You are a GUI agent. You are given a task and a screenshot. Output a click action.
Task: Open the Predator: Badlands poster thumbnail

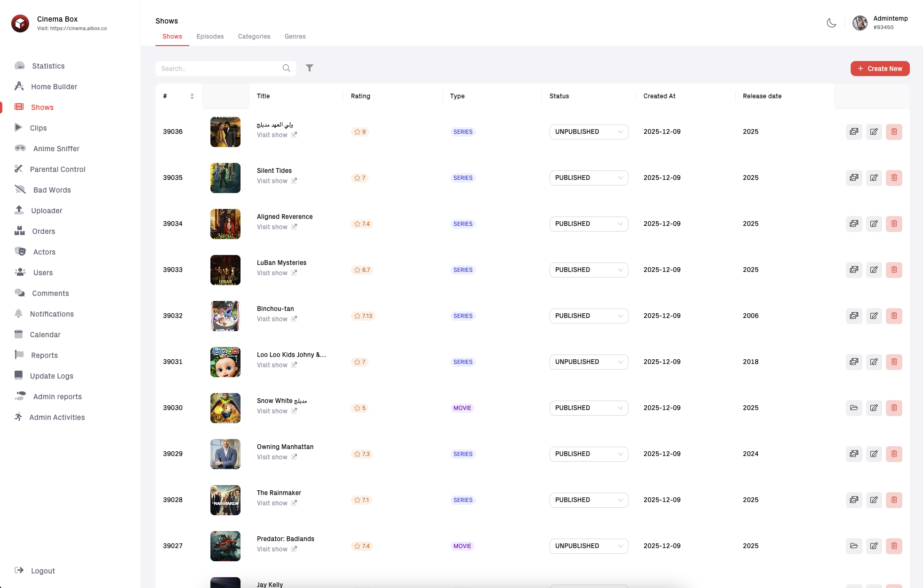pyautogui.click(x=225, y=546)
